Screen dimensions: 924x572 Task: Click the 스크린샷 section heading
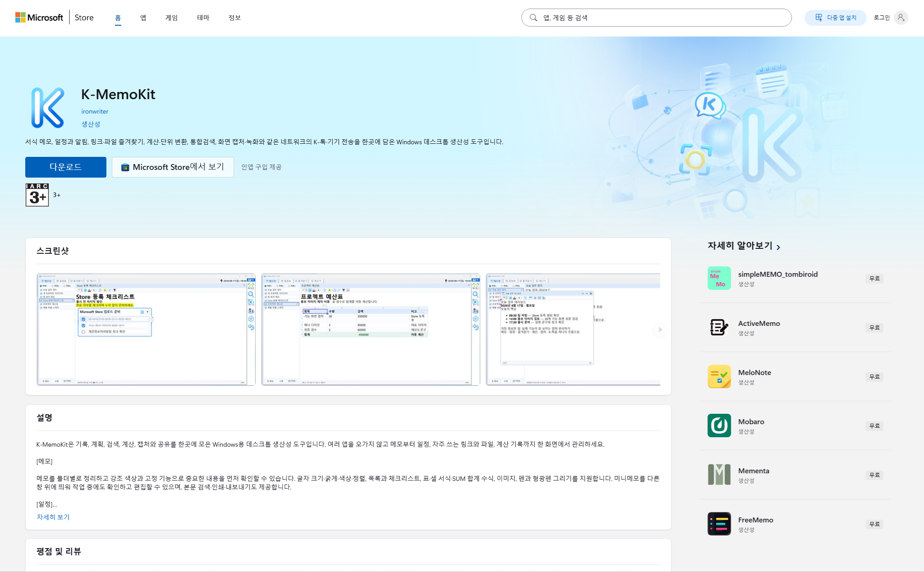pos(52,251)
